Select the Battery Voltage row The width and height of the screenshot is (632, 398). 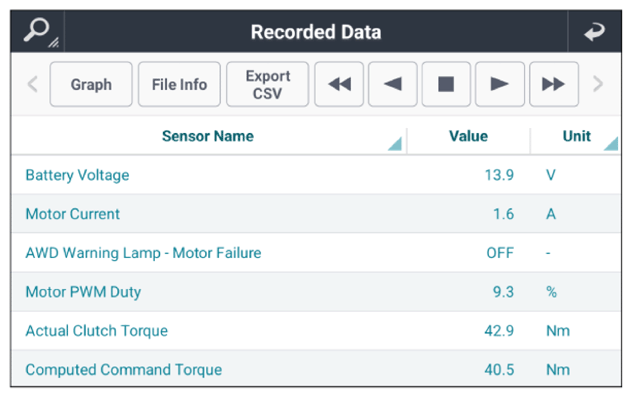coord(316,175)
